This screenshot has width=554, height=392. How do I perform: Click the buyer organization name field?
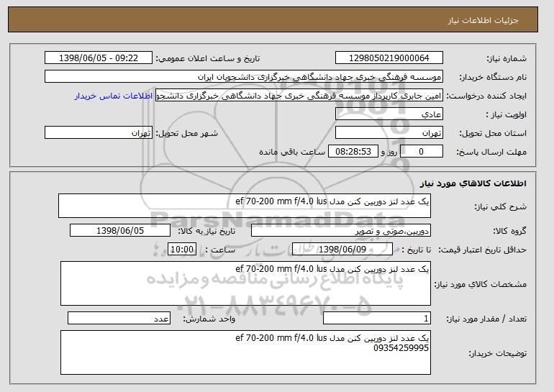pyautogui.click(x=244, y=77)
